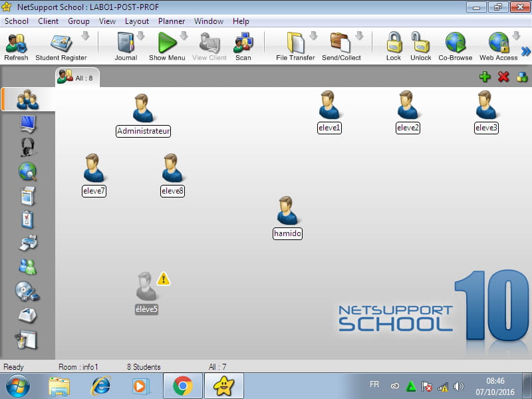This screenshot has width=532, height=399.
Task: Open the keyboard key typing monitor view
Action: click(x=28, y=315)
